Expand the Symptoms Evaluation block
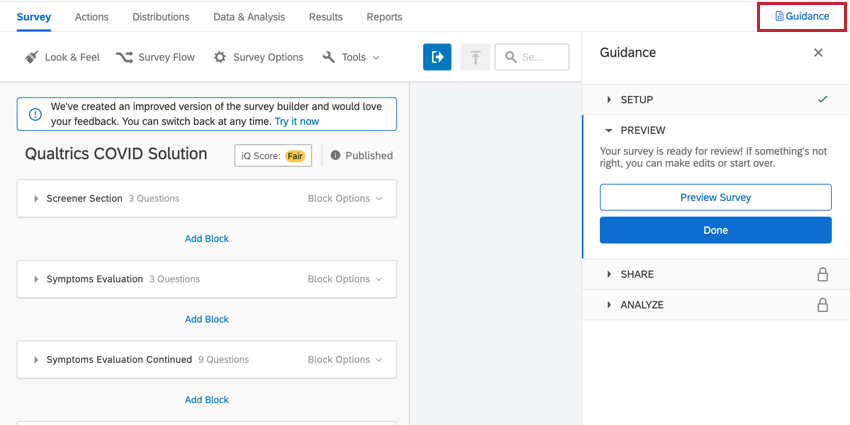Viewport: 850px width, 425px height. (36, 279)
